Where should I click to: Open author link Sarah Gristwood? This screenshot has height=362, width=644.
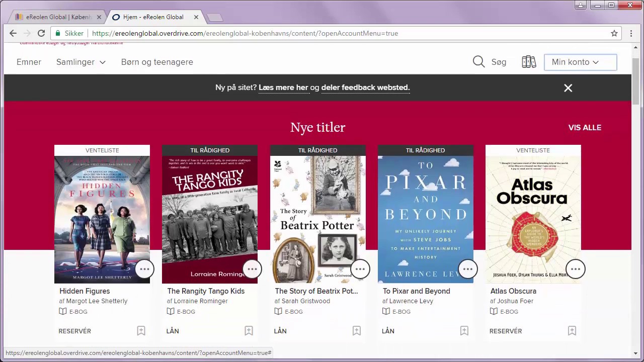pyautogui.click(x=306, y=301)
